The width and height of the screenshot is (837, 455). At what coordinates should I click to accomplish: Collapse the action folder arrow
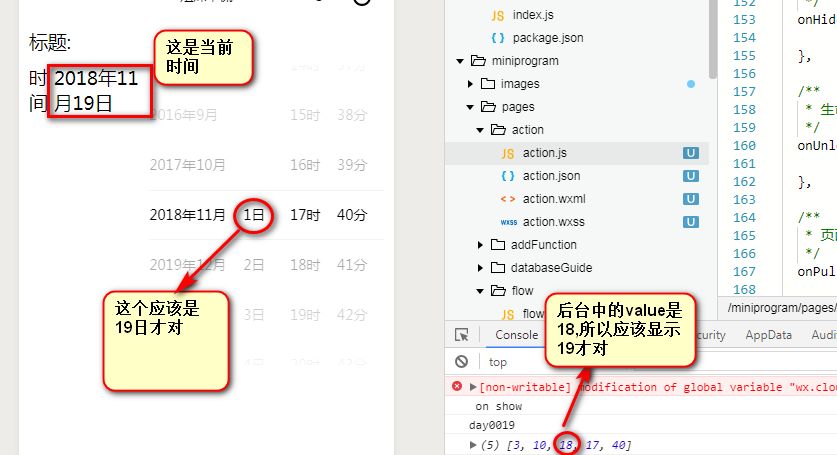(x=480, y=130)
